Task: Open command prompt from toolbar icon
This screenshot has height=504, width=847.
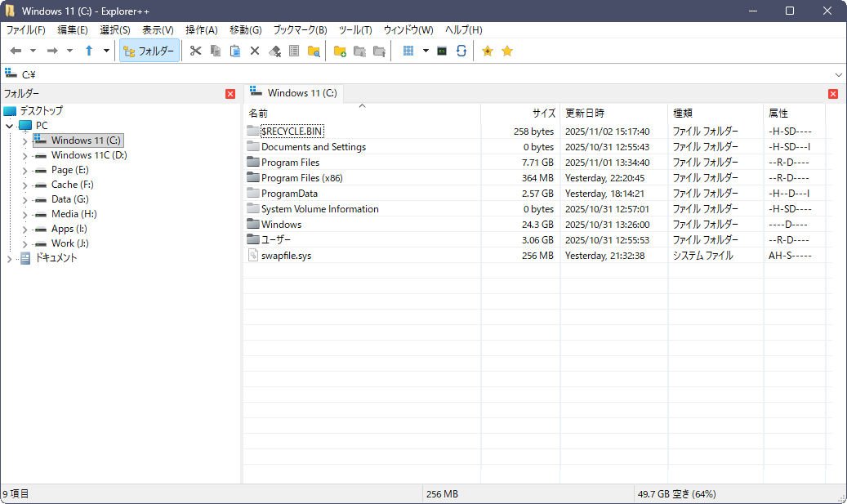Action: [x=442, y=51]
